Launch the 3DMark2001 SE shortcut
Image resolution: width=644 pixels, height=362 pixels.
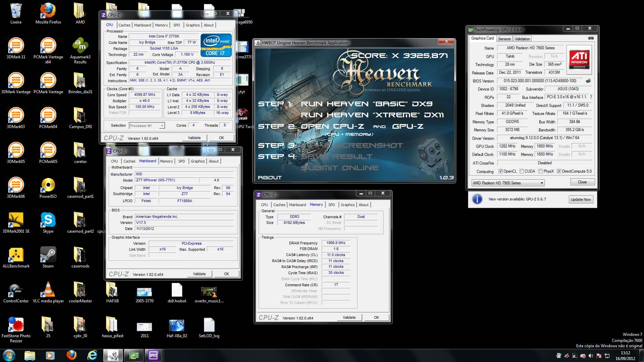(x=16, y=223)
